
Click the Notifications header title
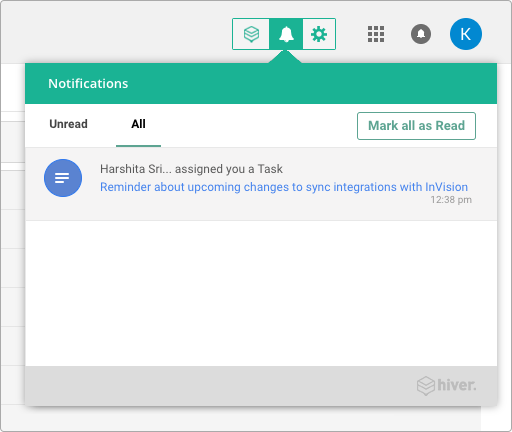tap(88, 83)
